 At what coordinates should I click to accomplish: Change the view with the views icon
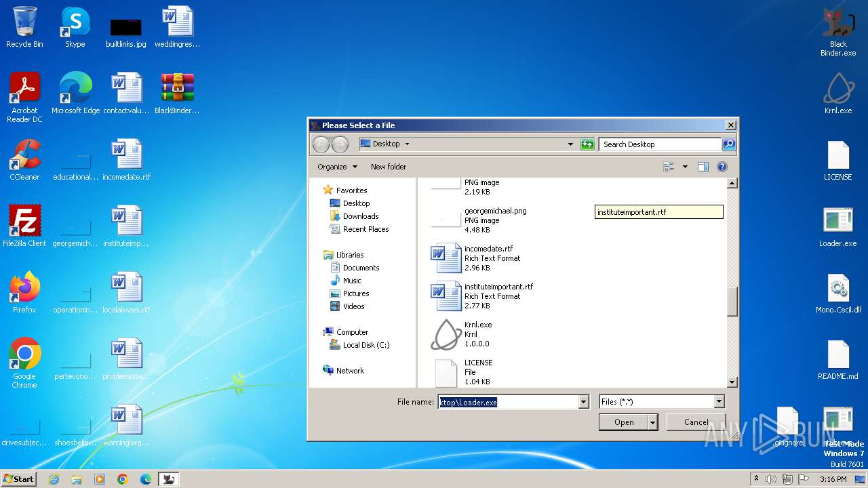click(669, 167)
